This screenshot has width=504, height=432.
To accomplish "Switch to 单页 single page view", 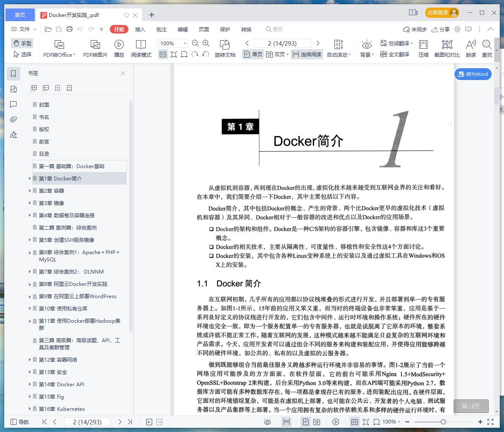I will click(x=253, y=54).
